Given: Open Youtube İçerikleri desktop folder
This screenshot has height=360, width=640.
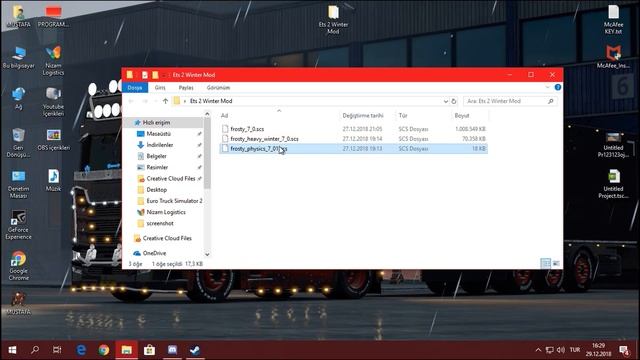Looking at the screenshot, I should tap(53, 102).
